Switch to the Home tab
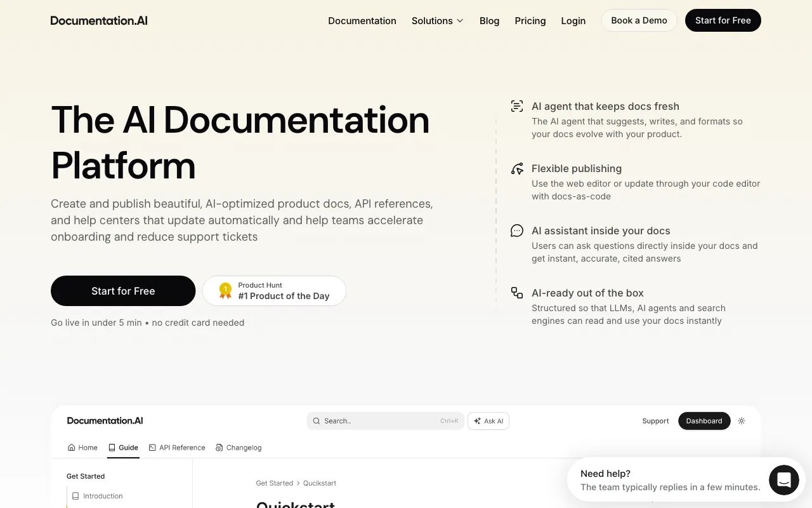 click(x=82, y=448)
